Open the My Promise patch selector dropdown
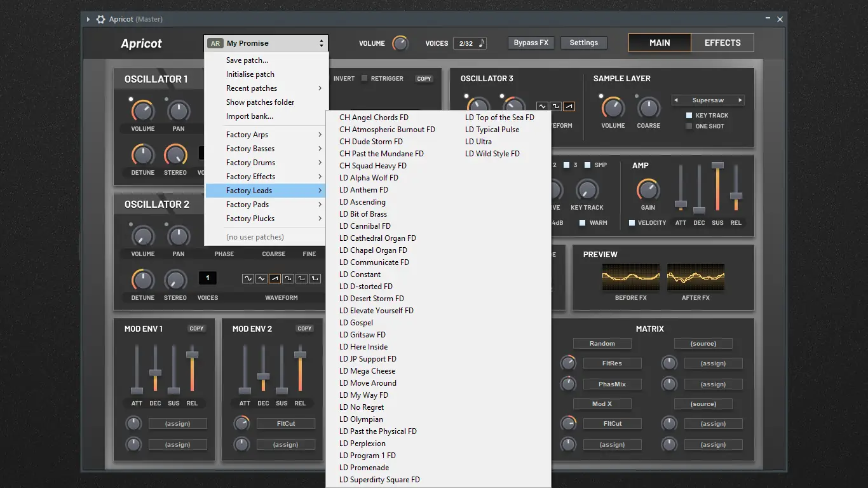 pyautogui.click(x=266, y=43)
